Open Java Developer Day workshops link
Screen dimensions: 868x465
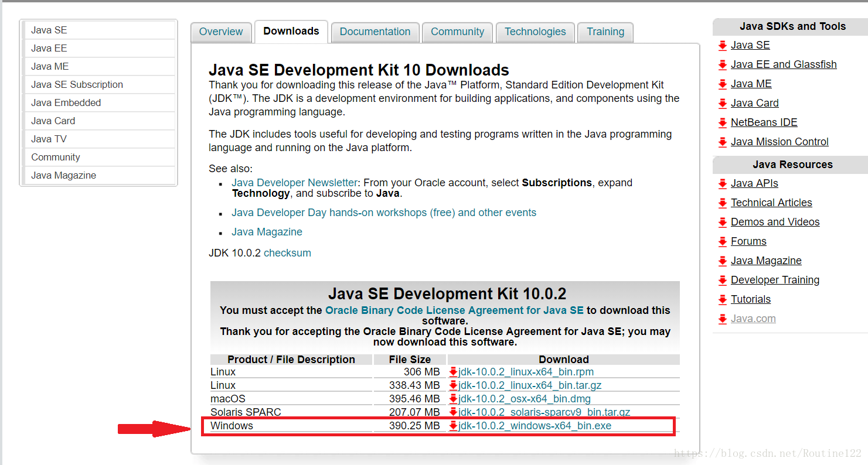tap(384, 213)
